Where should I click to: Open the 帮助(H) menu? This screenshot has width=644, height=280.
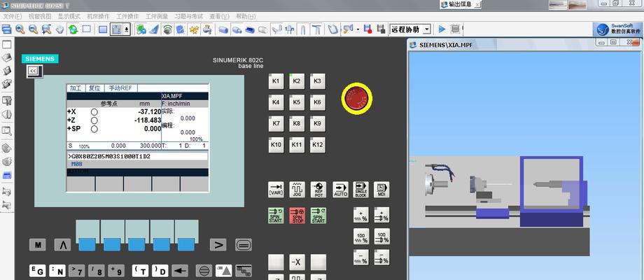coord(246,16)
